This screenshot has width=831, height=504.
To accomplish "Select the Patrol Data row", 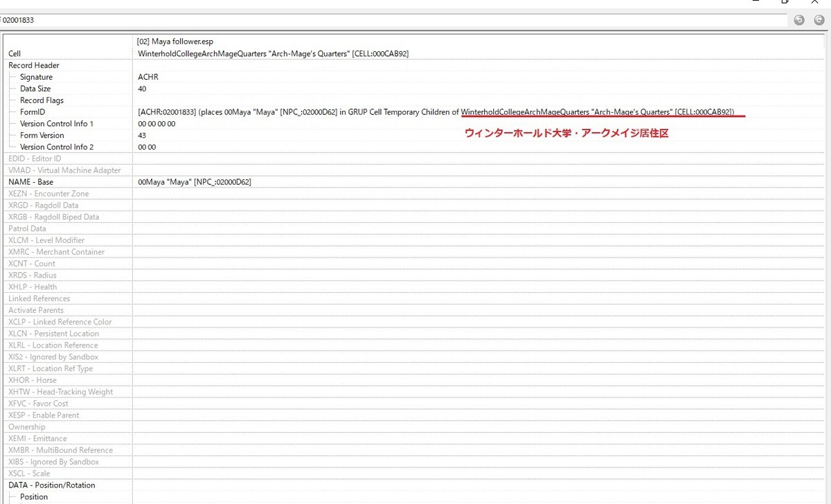I will (27, 228).
